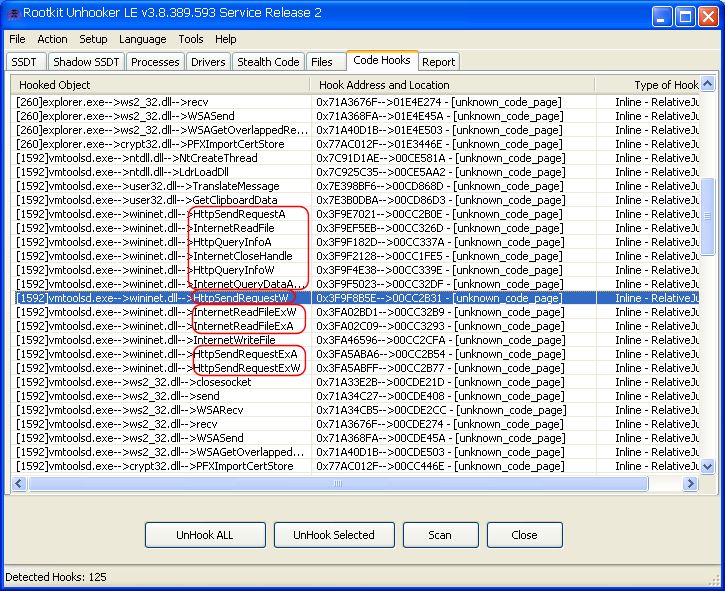Screen dimensions: 725x591
Task: Click the horizontal scrollbar right arrow
Action: 690,484
